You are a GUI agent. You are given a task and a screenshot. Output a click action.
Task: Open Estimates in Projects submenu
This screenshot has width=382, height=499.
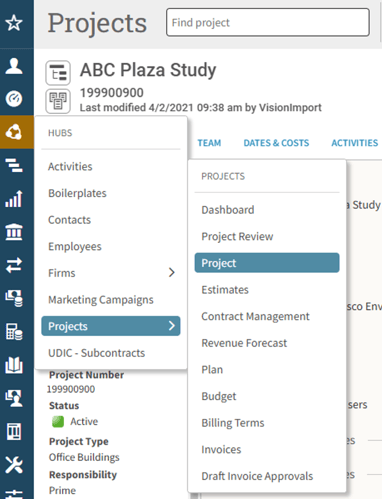(267, 289)
